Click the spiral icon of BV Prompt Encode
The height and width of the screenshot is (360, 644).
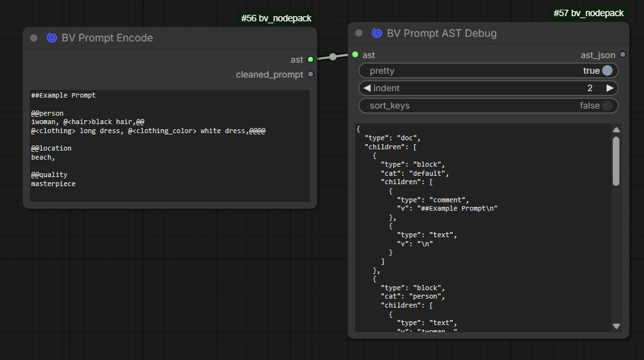[52, 37]
